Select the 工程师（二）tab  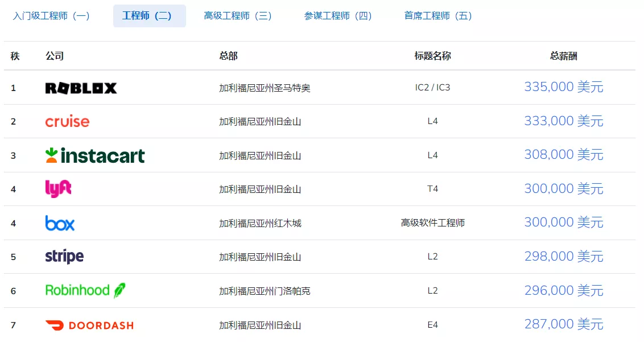150,16
